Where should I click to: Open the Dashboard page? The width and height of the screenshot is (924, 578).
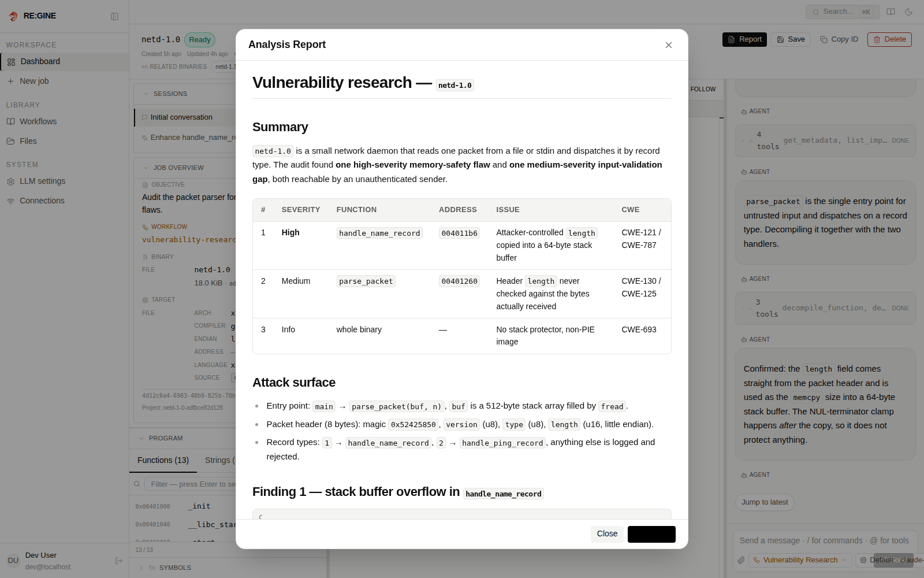[65, 61]
